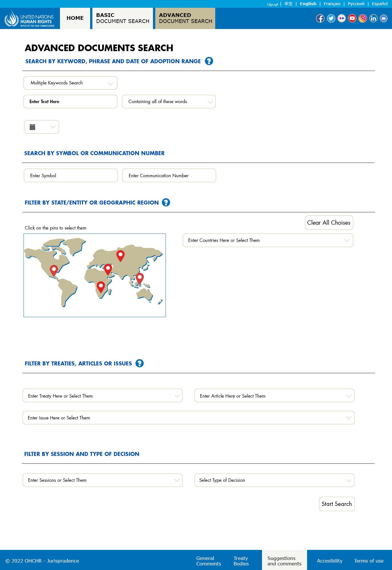This screenshot has height=570, width=392.
Task: Click the help icon beside keyword search heading
Action: [209, 61]
